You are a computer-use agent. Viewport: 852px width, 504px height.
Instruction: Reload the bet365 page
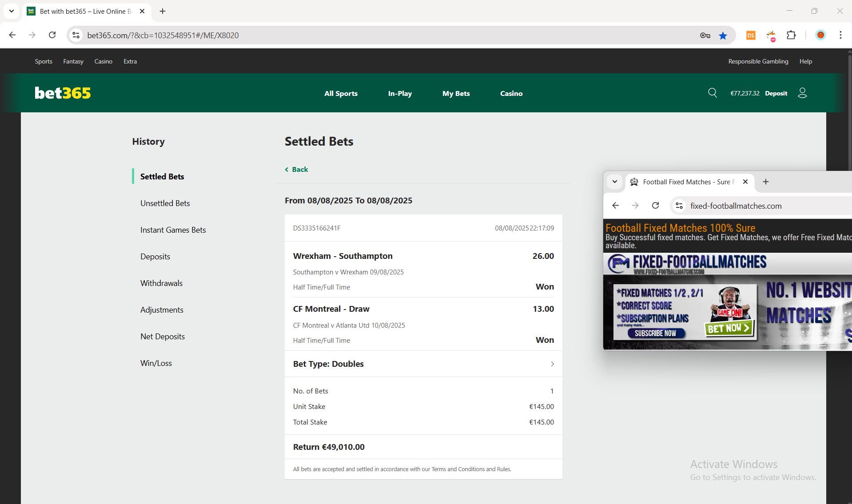pyautogui.click(x=52, y=35)
